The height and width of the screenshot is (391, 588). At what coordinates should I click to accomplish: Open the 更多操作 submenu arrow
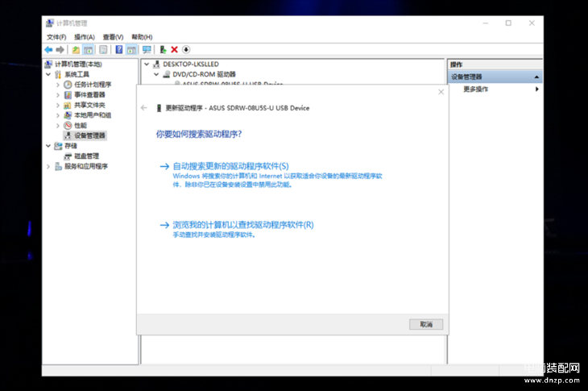[x=537, y=89]
